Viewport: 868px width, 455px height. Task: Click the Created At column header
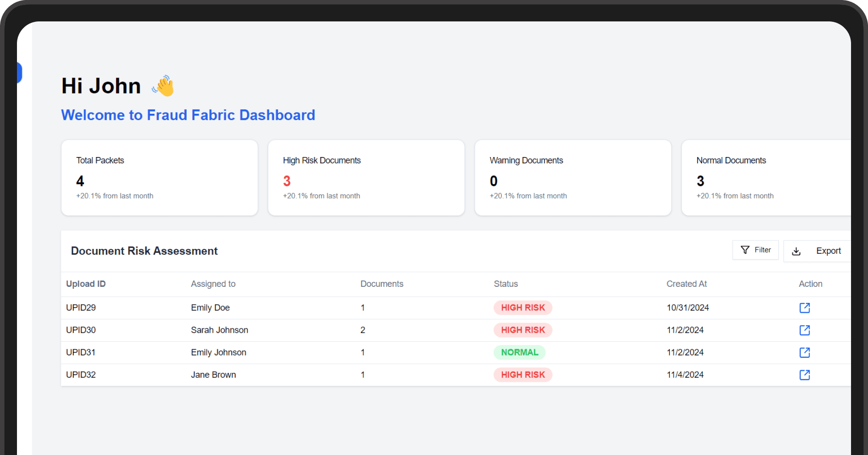[687, 284]
